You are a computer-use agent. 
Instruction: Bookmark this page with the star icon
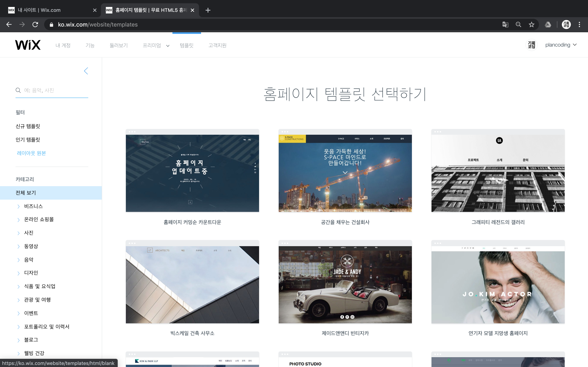pyautogui.click(x=531, y=24)
